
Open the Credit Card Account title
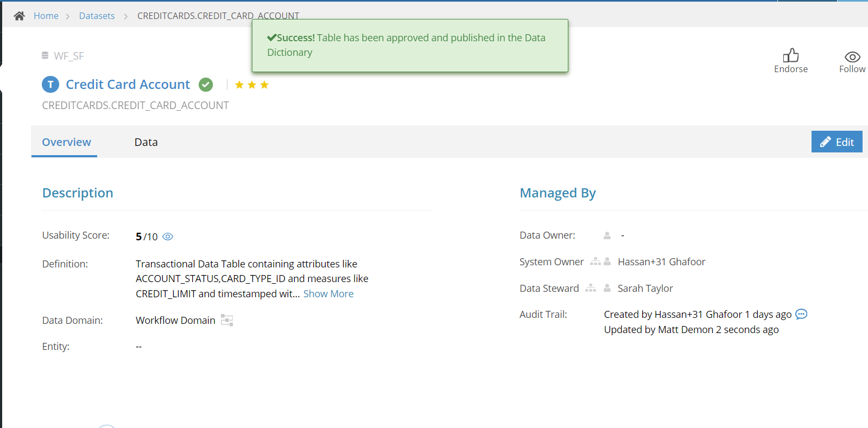click(128, 85)
